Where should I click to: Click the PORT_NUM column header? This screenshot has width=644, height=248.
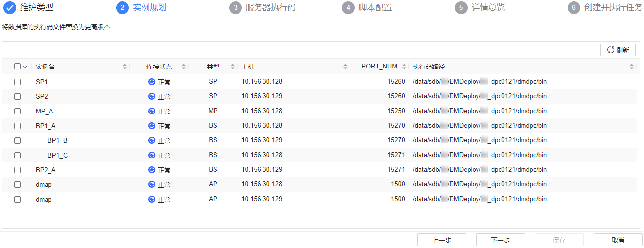tap(380, 67)
